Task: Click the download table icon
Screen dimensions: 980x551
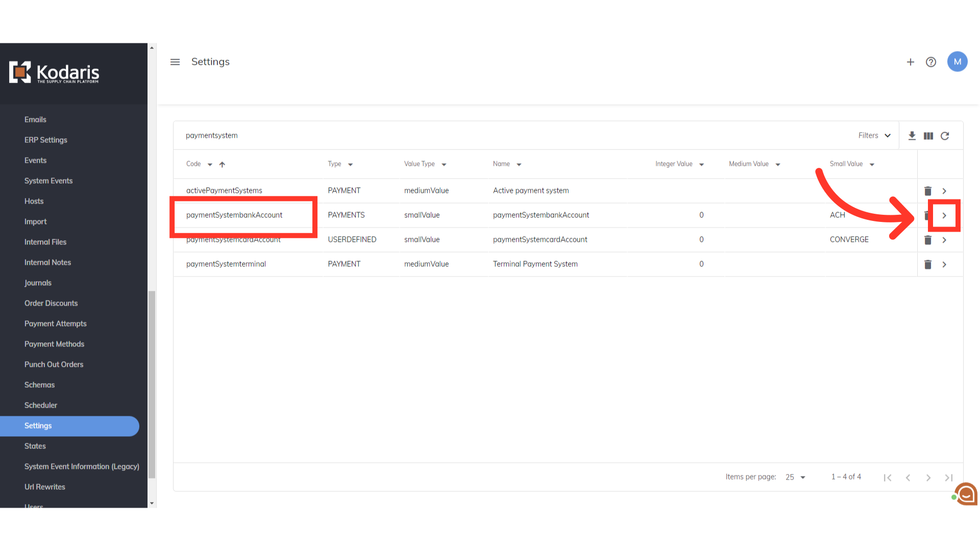Action: pos(912,136)
